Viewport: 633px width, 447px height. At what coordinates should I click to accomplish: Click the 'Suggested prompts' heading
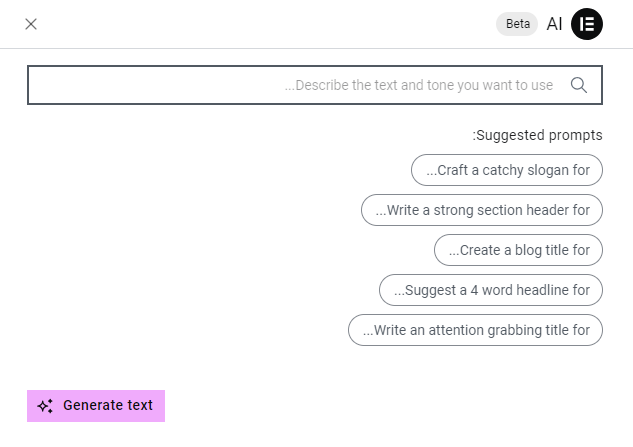click(537, 134)
